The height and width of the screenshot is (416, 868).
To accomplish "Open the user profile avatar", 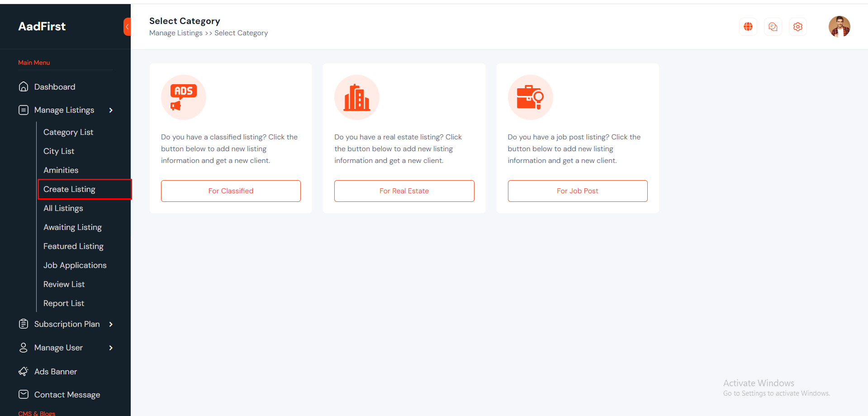I will tap(839, 27).
